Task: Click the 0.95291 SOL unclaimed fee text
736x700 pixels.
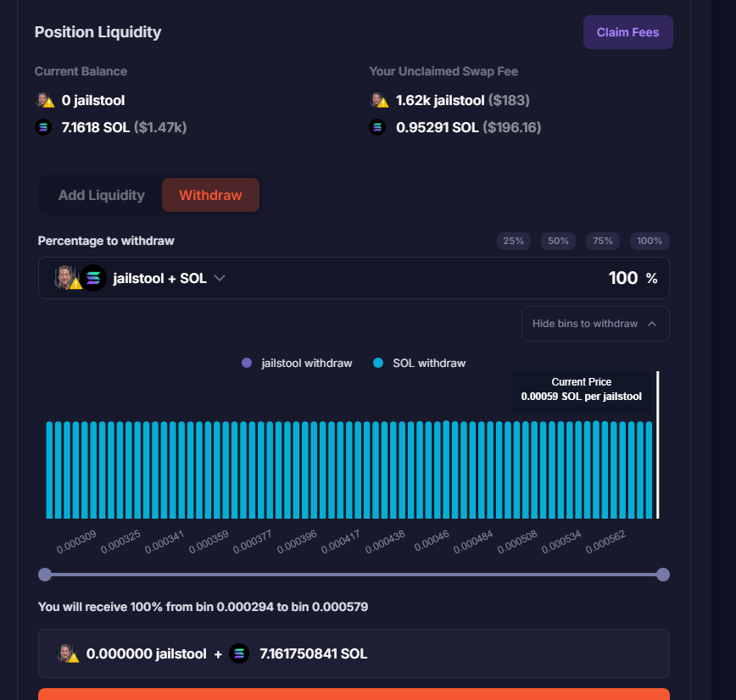Action: click(438, 128)
